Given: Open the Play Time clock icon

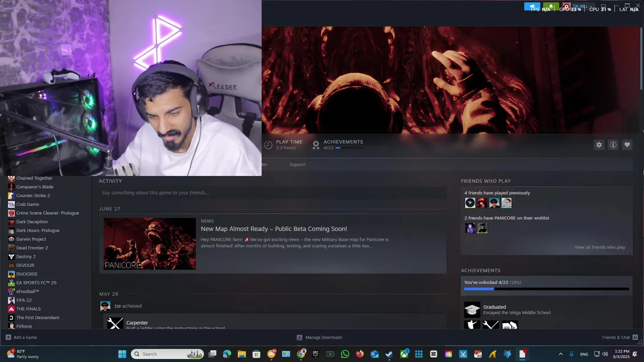Looking at the screenshot, I should pos(268,145).
